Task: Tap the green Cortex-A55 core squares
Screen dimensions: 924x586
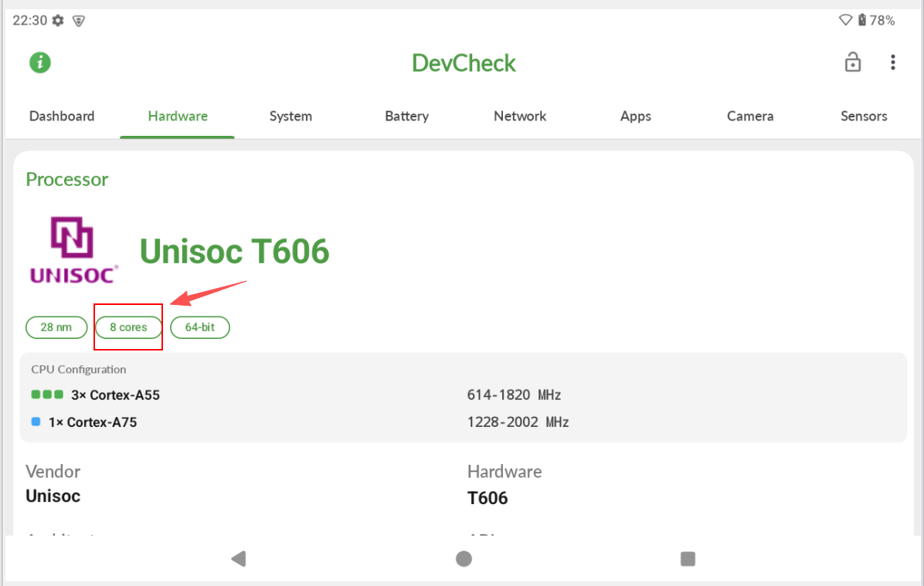Action: pyautogui.click(x=47, y=395)
